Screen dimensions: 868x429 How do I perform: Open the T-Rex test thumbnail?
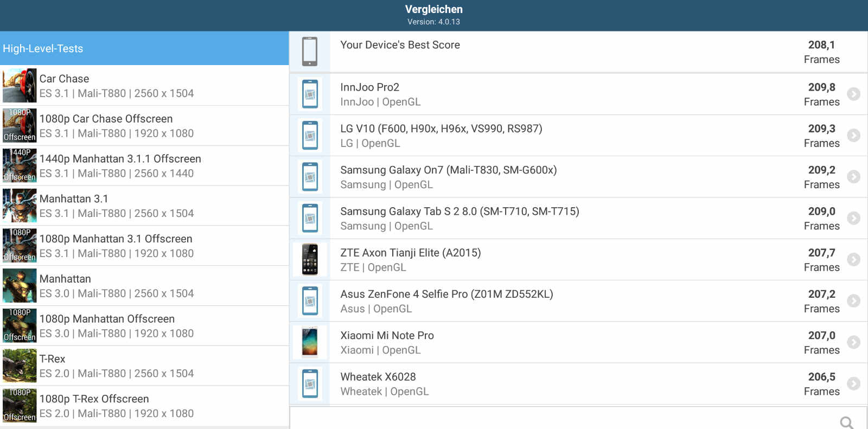coord(20,366)
